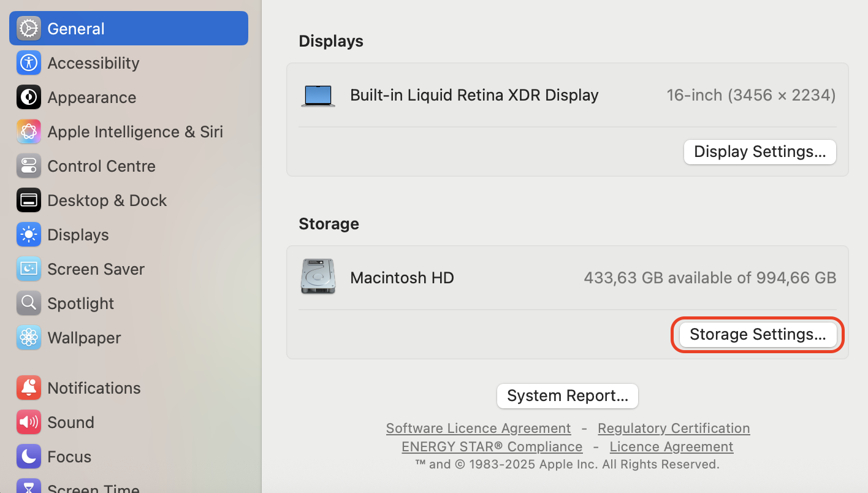This screenshot has height=493, width=868.
Task: Click the Focus moon icon
Action: pyautogui.click(x=29, y=456)
